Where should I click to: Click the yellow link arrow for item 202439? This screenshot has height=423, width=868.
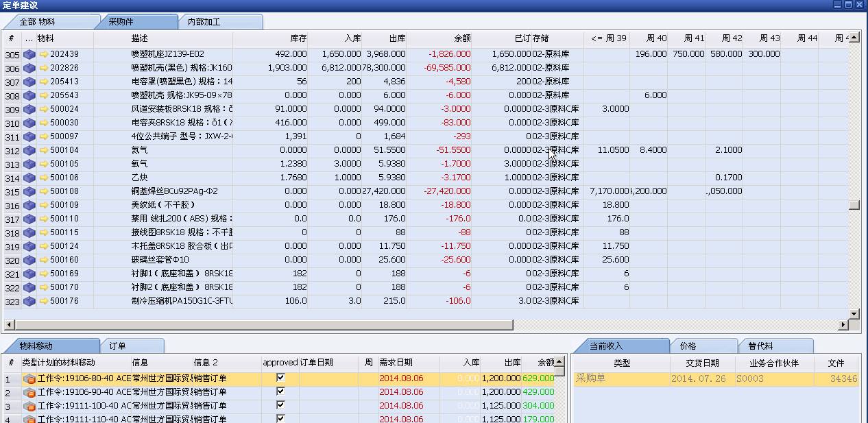[44, 54]
